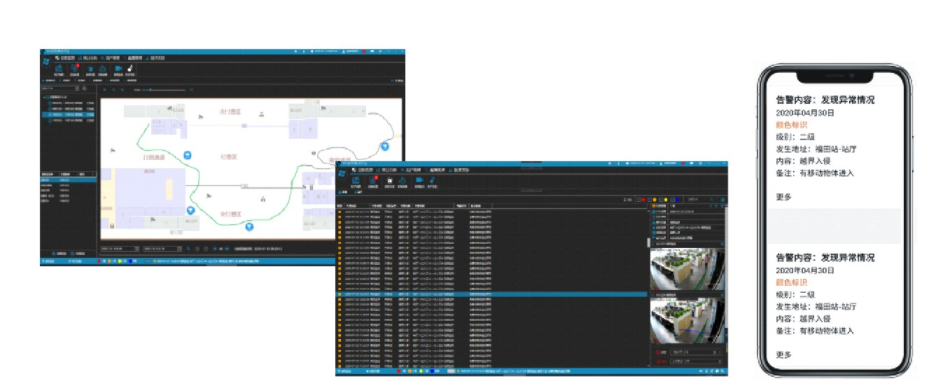Viewport: 934px width, 388px height.
Task: Click the Windows-style logo of the alarm list window
Action: [x=342, y=173]
